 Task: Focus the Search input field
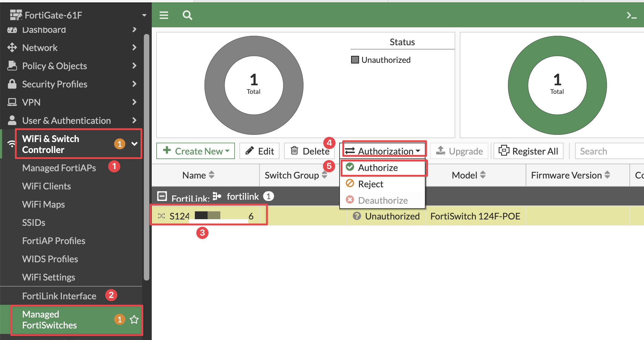click(x=609, y=151)
